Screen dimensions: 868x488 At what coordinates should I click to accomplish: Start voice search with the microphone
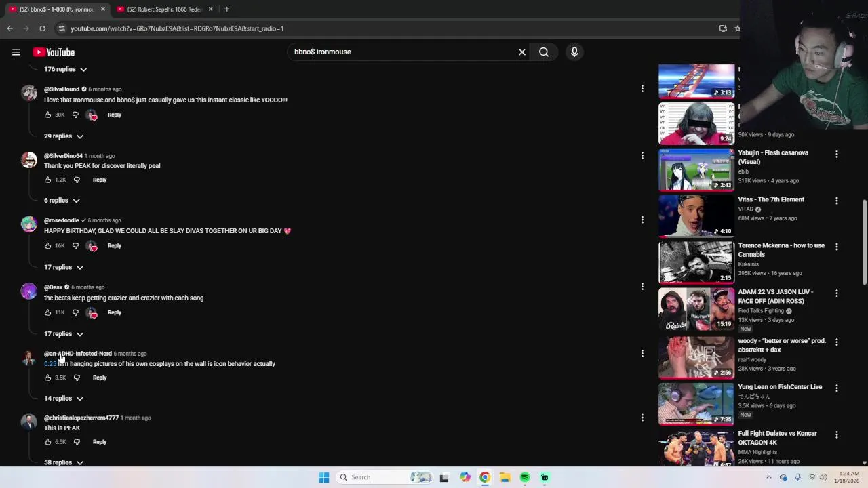coord(574,52)
